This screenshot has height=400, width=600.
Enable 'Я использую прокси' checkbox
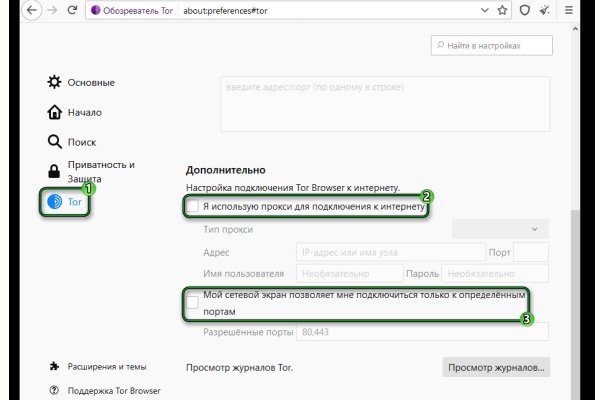(193, 206)
